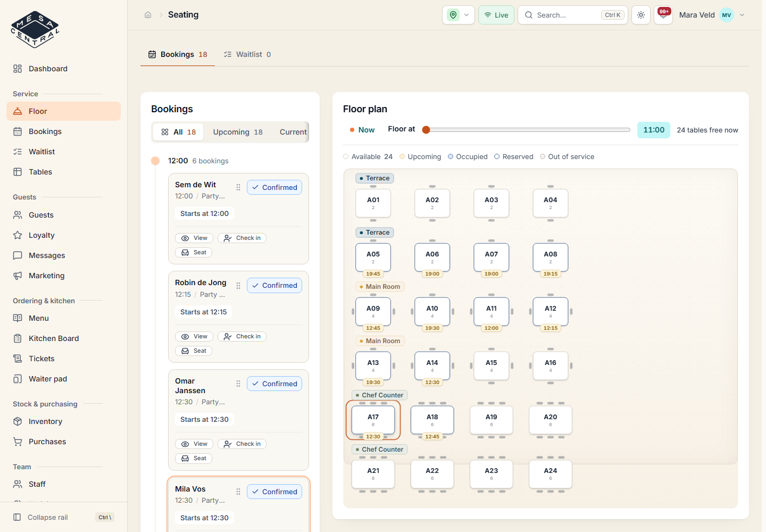Toggle the light theme sun icon
This screenshot has height=532, width=766.
(x=641, y=15)
